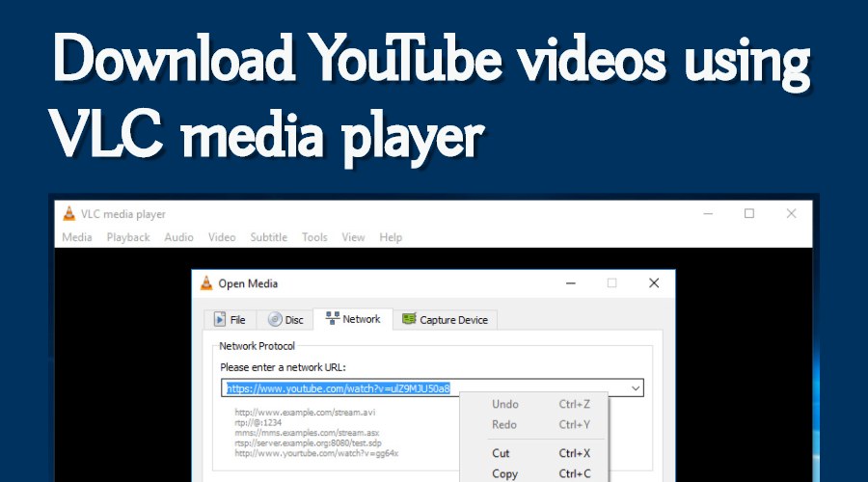Open the Video menu
The image size is (868, 482).
coord(222,237)
